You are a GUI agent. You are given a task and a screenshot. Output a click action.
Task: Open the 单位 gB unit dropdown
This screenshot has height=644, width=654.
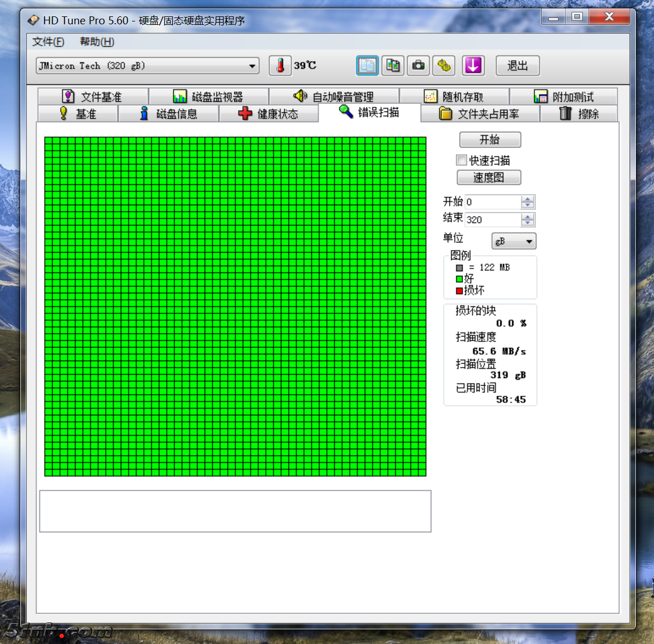[513, 241]
